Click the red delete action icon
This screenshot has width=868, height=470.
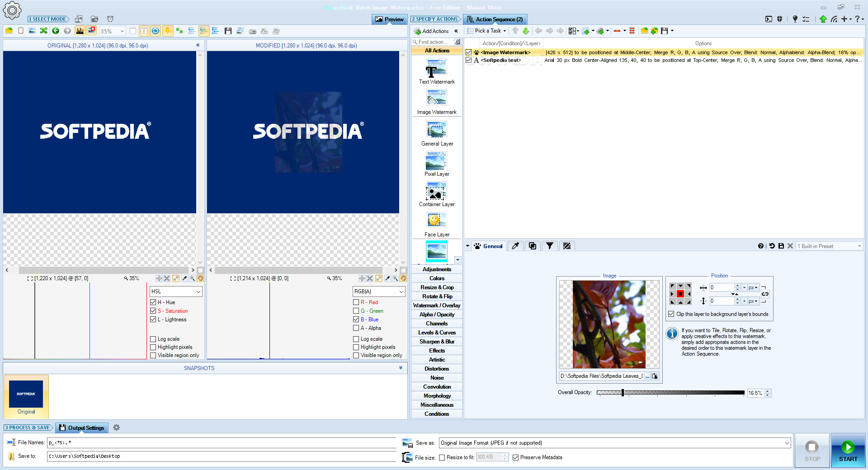(x=617, y=31)
